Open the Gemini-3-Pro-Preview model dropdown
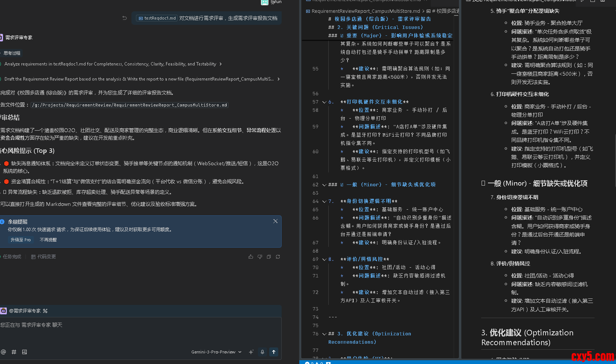The height and width of the screenshot is (364, 616). click(216, 352)
